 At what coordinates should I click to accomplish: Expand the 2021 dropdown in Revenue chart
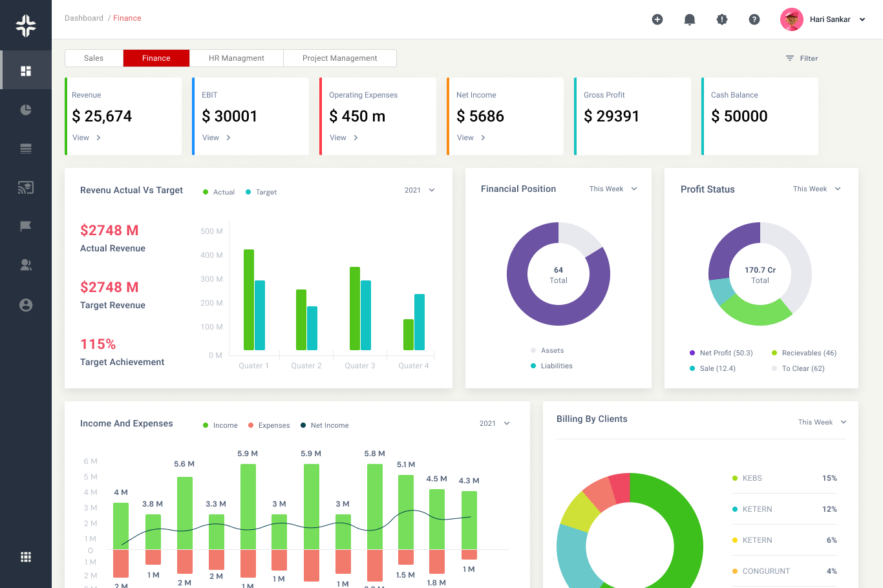click(x=420, y=190)
